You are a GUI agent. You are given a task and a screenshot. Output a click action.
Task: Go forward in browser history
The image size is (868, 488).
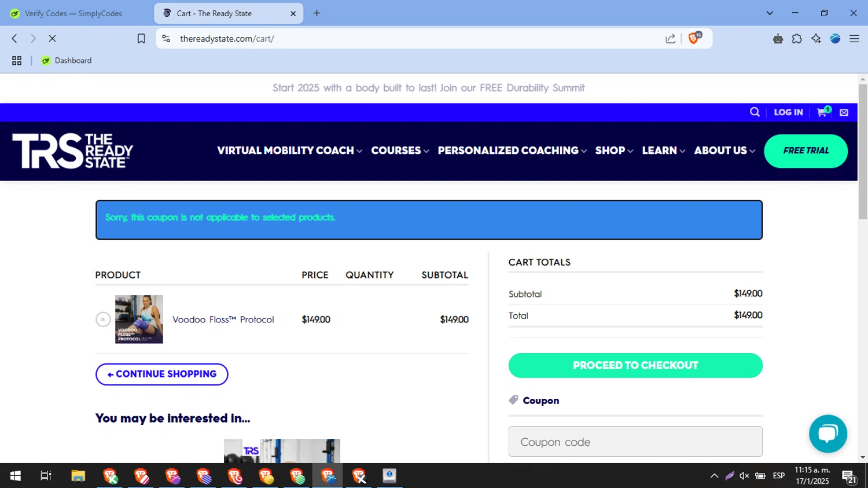tap(33, 39)
